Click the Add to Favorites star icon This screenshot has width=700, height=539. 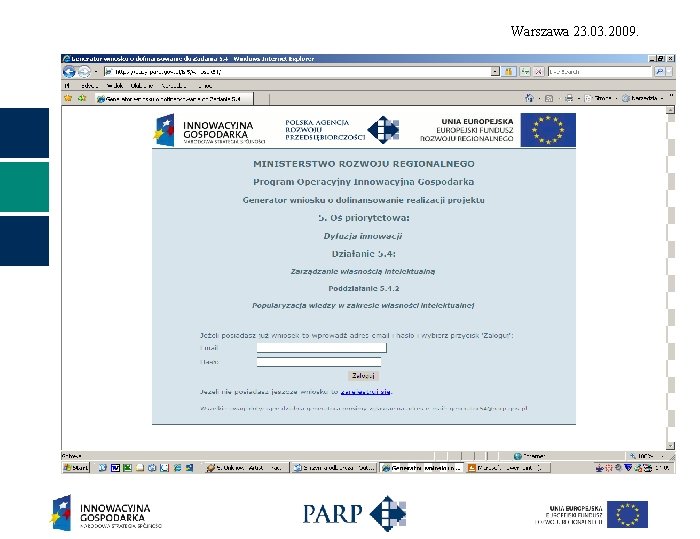coord(82,98)
